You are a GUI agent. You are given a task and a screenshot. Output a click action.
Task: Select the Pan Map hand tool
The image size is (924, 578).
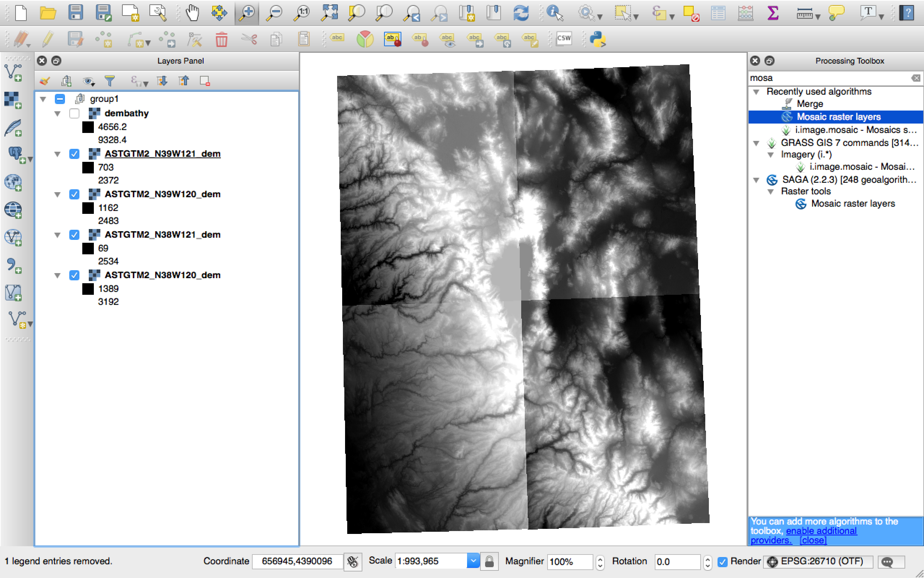pyautogui.click(x=192, y=13)
